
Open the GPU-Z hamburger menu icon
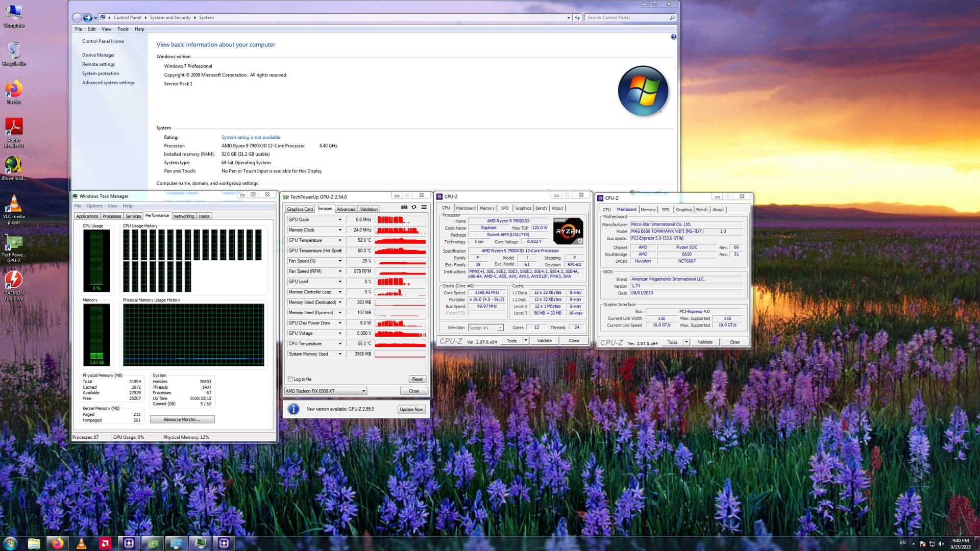[x=424, y=207]
